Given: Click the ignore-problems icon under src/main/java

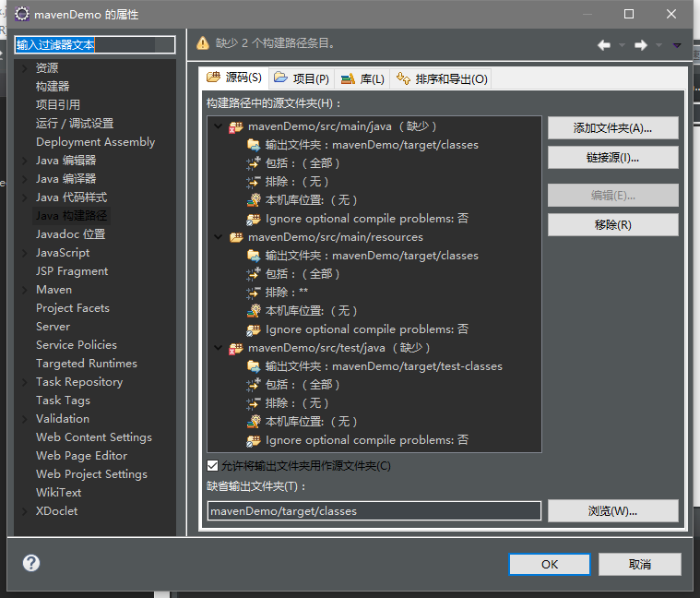Looking at the screenshot, I should [254, 219].
